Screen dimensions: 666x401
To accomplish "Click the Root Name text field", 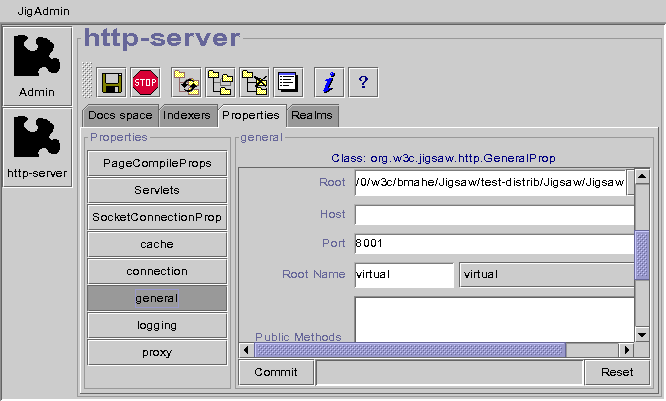I will click(x=404, y=275).
